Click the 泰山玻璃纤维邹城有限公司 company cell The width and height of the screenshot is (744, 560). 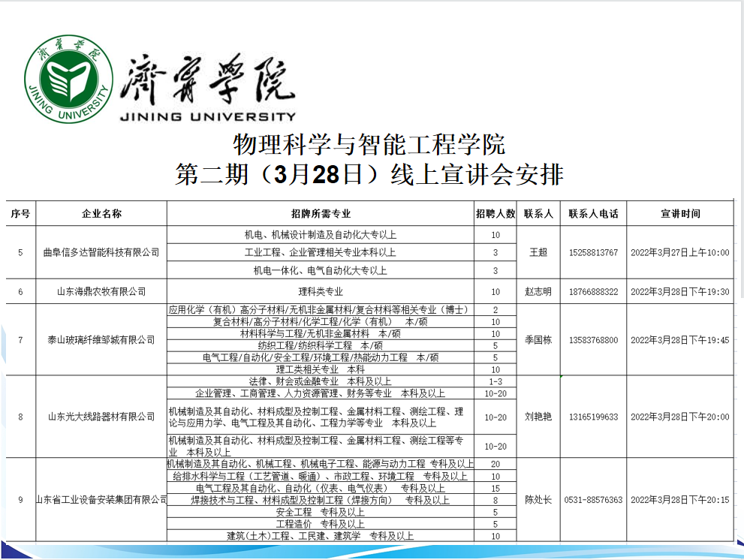coord(101,340)
